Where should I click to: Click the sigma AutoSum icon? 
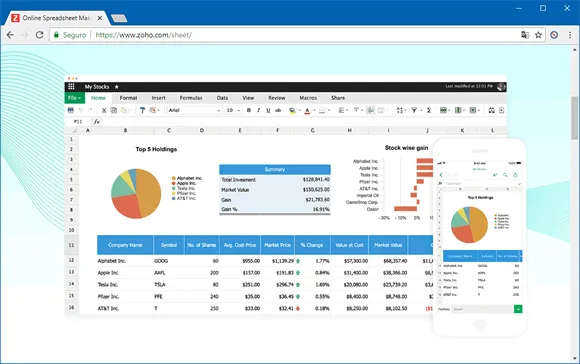429,110
